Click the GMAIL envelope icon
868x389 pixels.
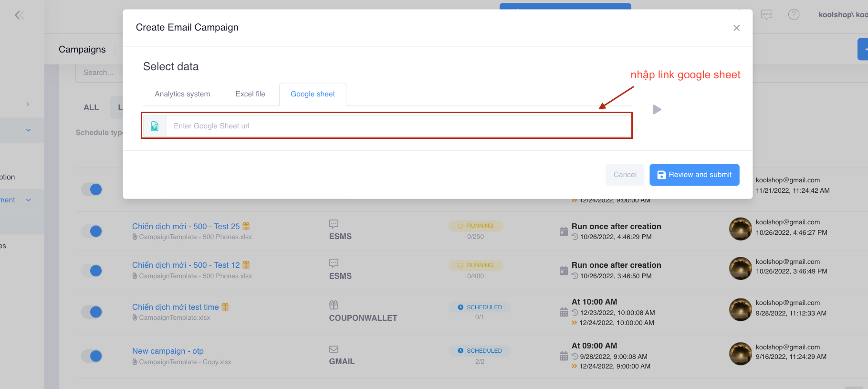(x=334, y=349)
